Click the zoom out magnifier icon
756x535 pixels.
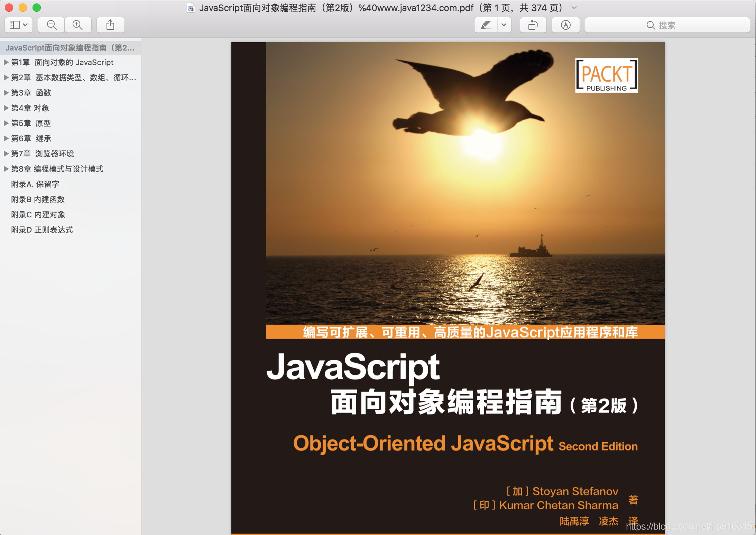point(52,25)
